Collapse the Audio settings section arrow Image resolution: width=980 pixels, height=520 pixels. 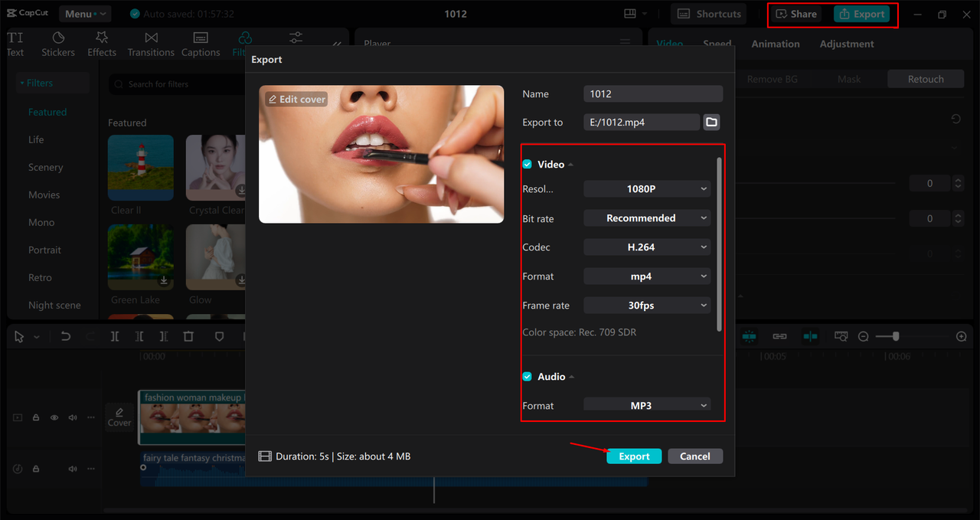click(572, 377)
